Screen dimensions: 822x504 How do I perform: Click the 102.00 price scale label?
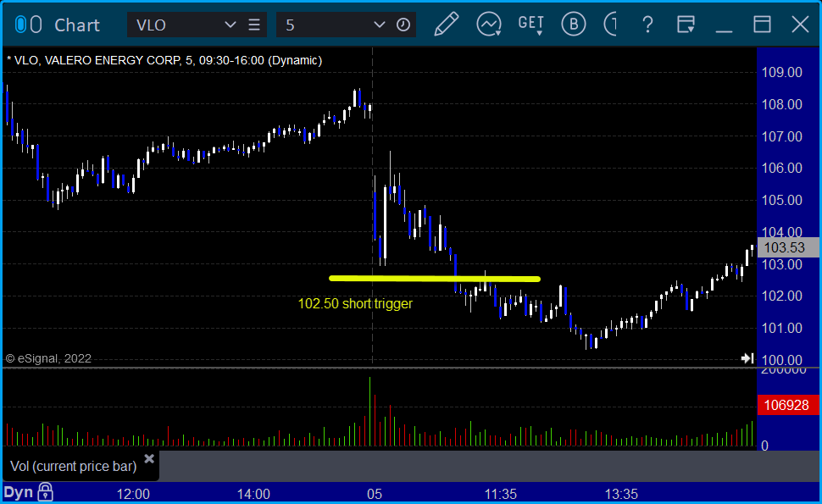[x=781, y=296]
